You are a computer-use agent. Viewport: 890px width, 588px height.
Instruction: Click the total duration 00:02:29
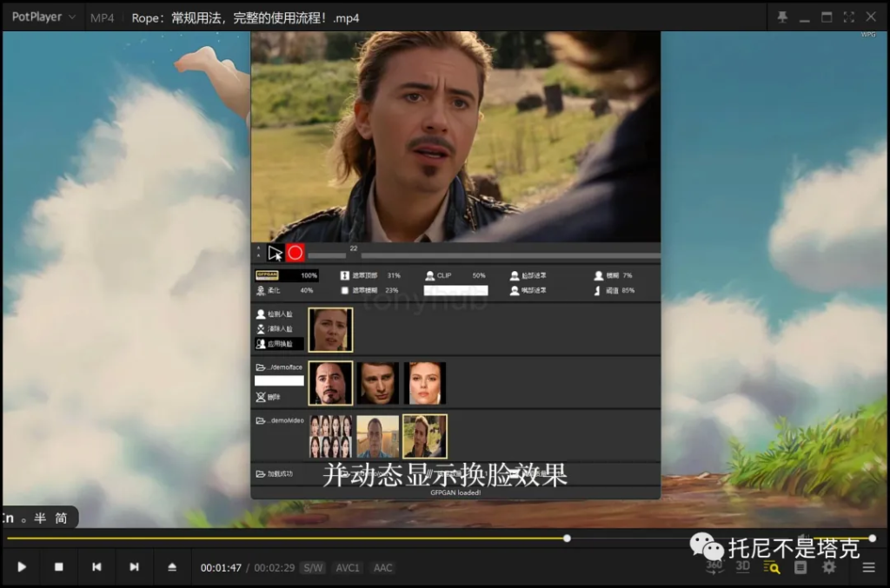tap(274, 567)
